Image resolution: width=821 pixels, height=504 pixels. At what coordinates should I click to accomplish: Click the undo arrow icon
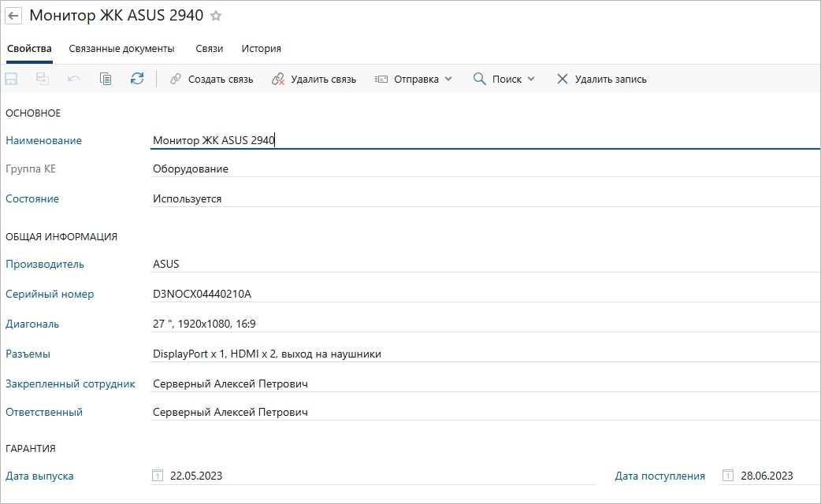click(74, 79)
